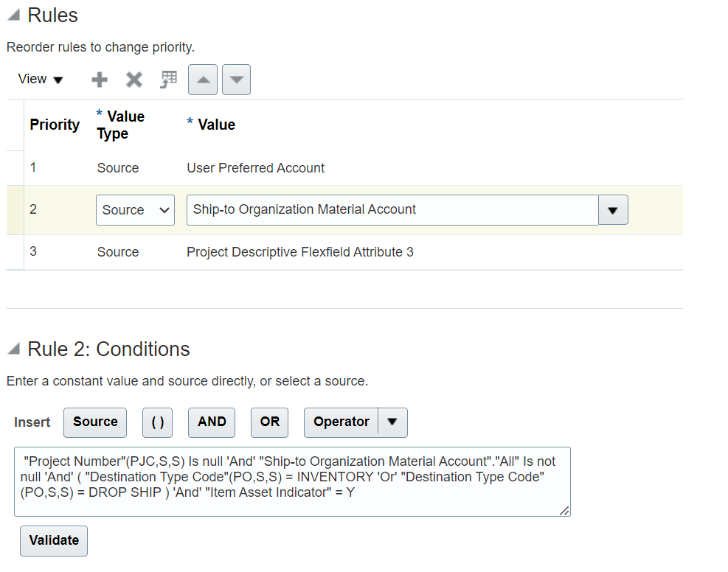Select the rule row with User Preferred Account
728x572 pixels.
coord(344,168)
